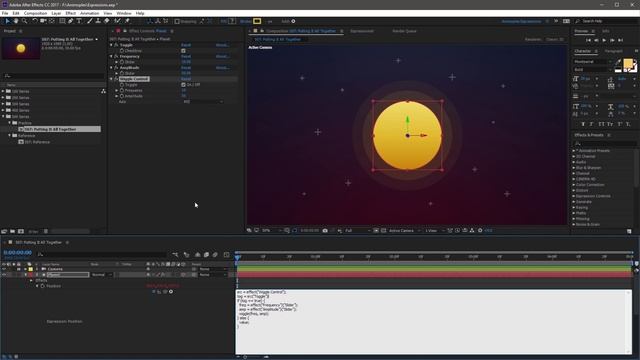
Task: Open the File menu
Action: (5, 13)
